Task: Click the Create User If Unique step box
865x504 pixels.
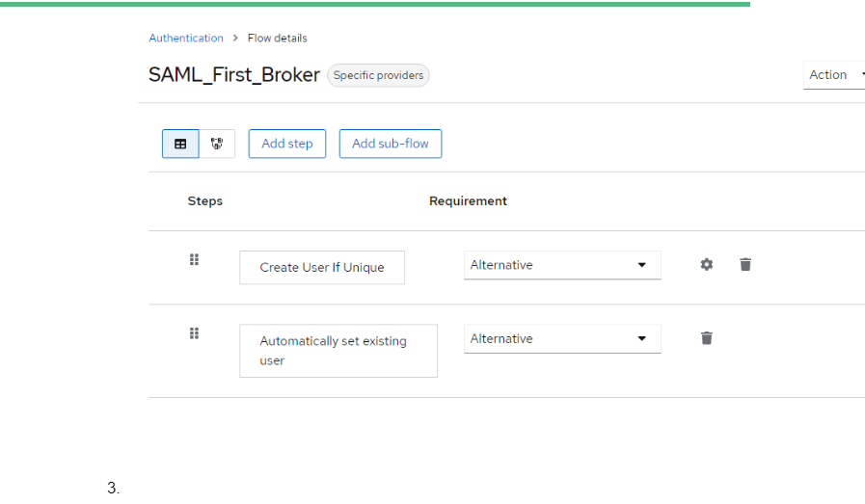Action: point(322,268)
